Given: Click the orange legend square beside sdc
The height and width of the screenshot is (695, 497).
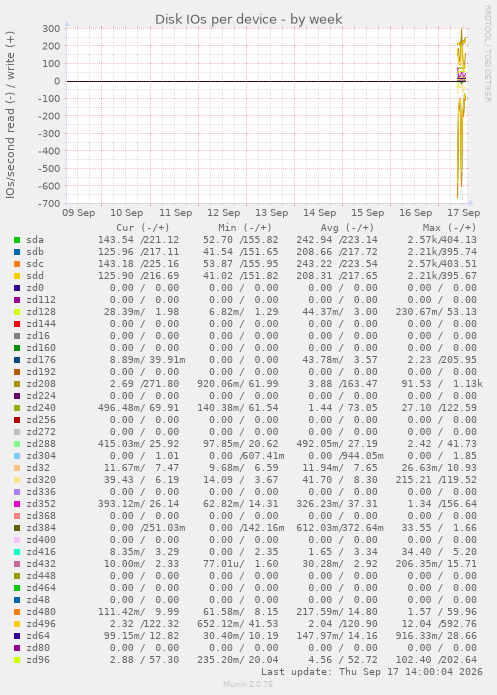Looking at the screenshot, I should point(17,264).
